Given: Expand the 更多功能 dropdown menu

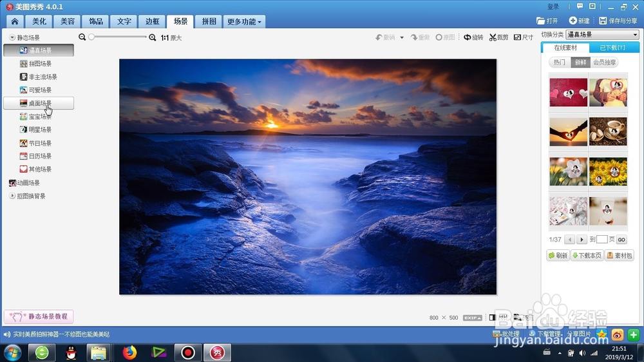Looking at the screenshot, I should (244, 21).
